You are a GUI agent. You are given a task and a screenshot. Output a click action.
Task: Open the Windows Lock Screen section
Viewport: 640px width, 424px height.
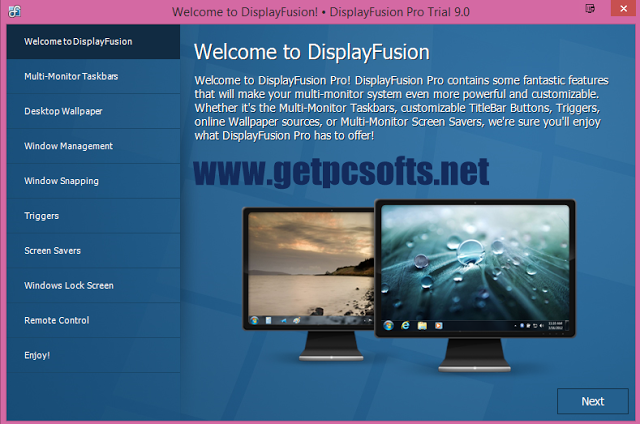pos(93,285)
